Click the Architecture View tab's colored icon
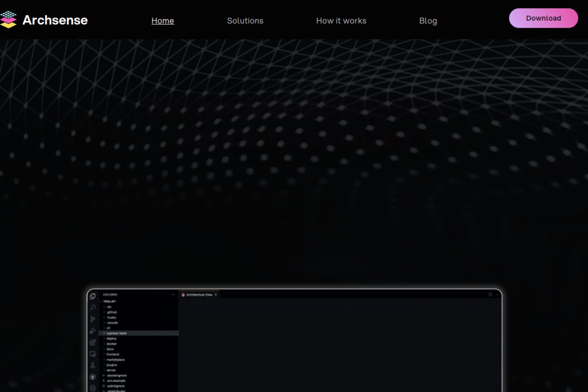 click(x=183, y=295)
